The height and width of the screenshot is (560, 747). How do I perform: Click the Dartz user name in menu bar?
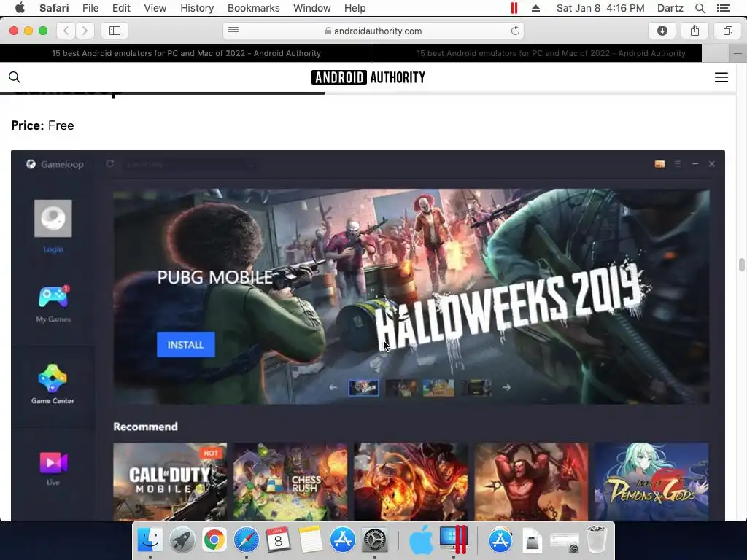(x=670, y=8)
